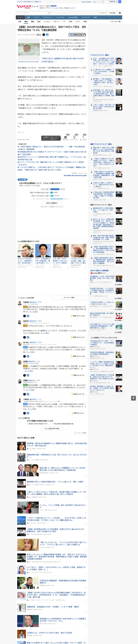
Task: Click the 満足できる部分もあると思う 8.8% bar
Action: coord(52,192)
